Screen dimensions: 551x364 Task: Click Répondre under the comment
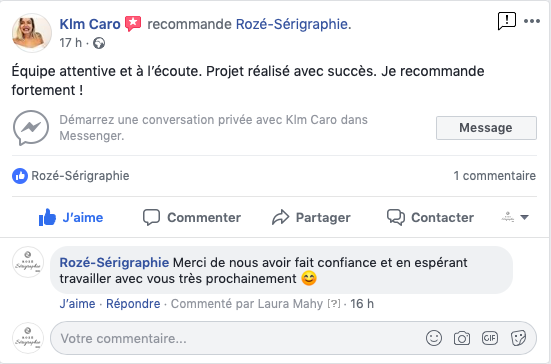tap(133, 304)
